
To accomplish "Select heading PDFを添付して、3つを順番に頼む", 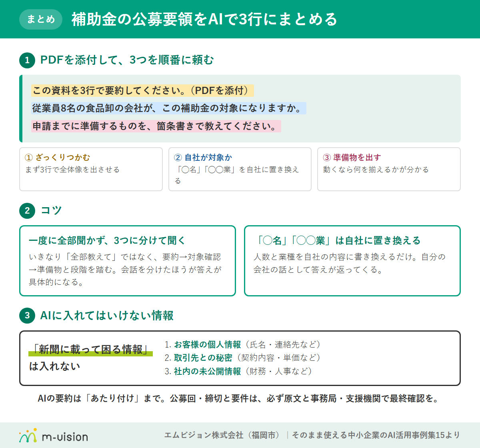I will [127, 60].
